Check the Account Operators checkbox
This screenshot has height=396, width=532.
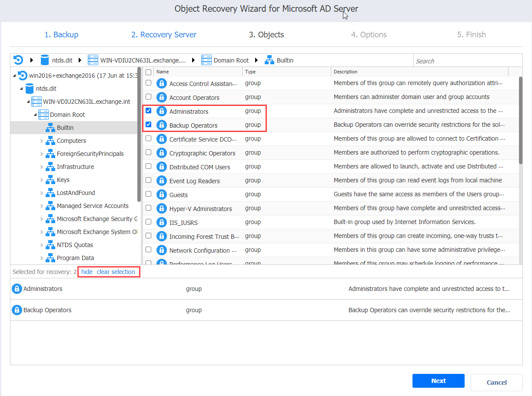tap(148, 97)
